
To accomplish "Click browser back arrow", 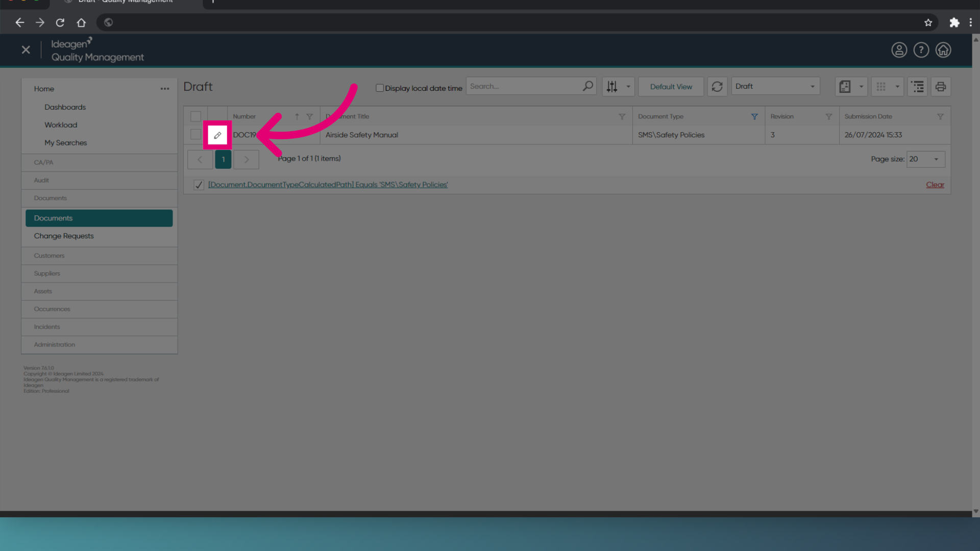I will [19, 22].
